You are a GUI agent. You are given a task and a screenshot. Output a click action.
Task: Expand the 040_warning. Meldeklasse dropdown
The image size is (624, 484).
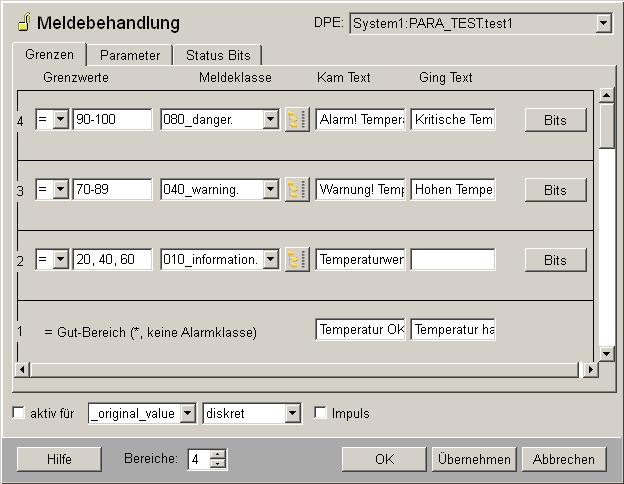coord(270,189)
